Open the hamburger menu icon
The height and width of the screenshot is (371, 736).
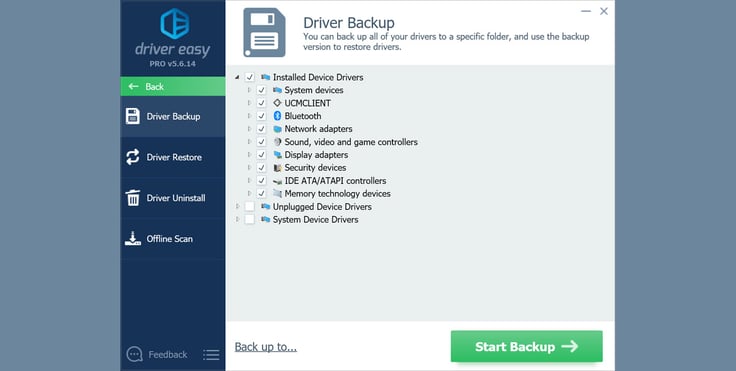[x=211, y=355]
